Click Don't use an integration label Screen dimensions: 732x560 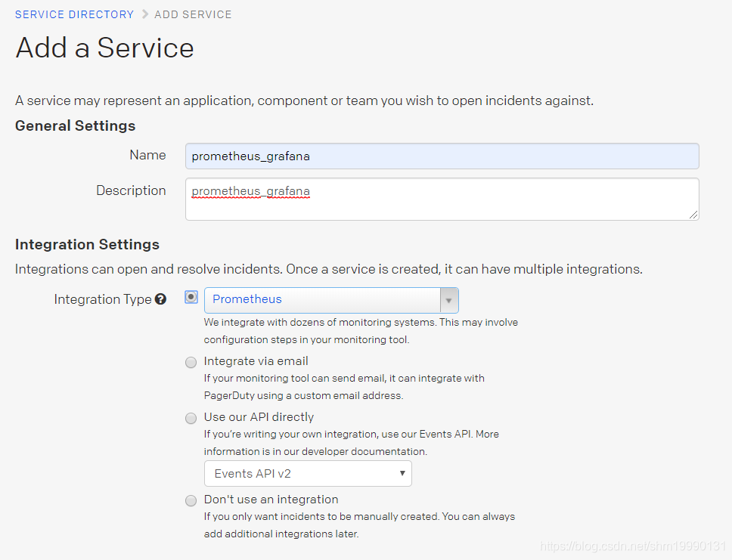[271, 500]
